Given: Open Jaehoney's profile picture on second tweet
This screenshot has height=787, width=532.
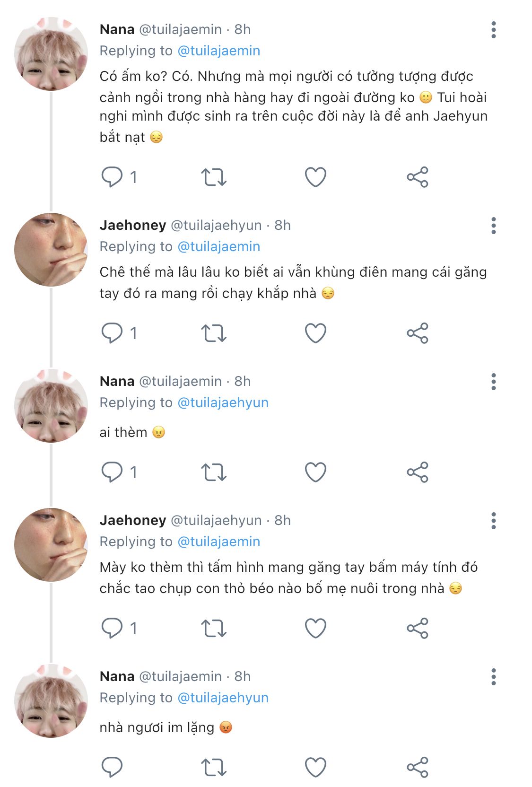Looking at the screenshot, I should [x=51, y=250].
